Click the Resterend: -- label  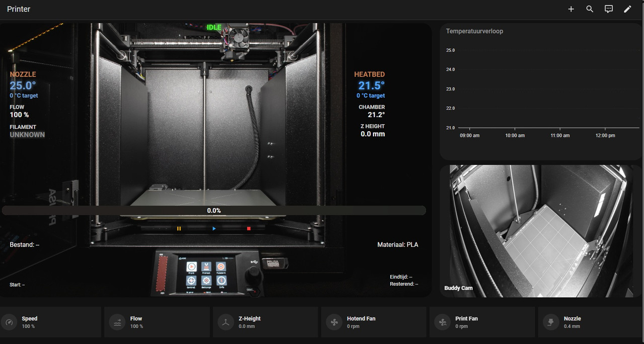[x=404, y=284]
